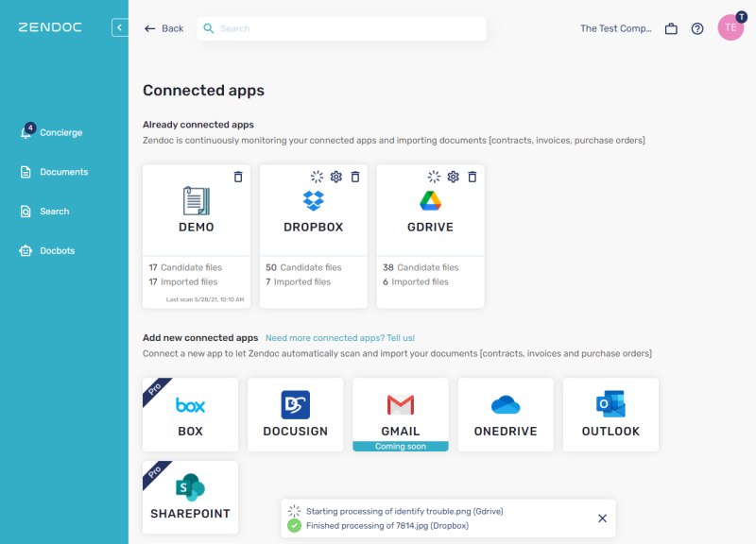Viewport: 756px width, 544px height.
Task: Connect the OUTLOOK app
Action: coord(610,415)
